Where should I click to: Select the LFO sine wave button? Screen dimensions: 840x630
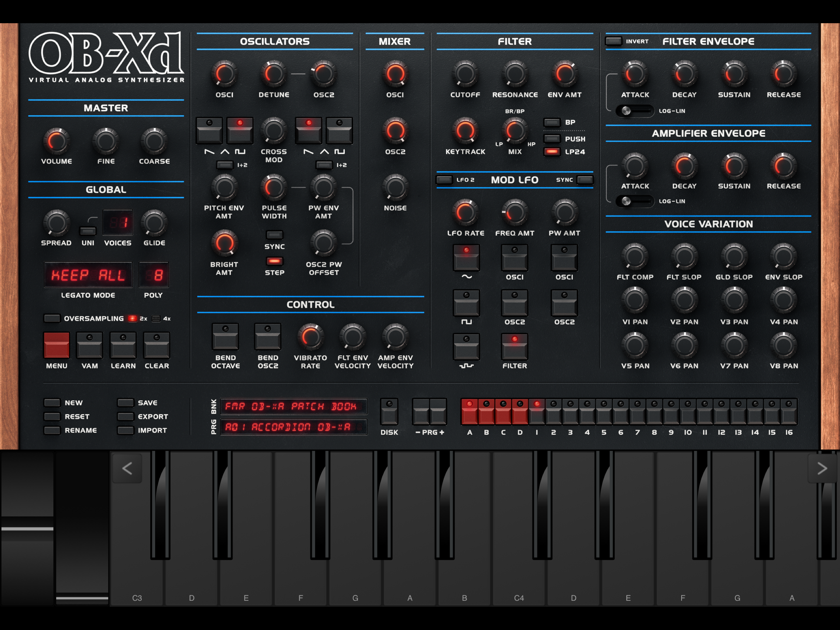click(x=466, y=258)
